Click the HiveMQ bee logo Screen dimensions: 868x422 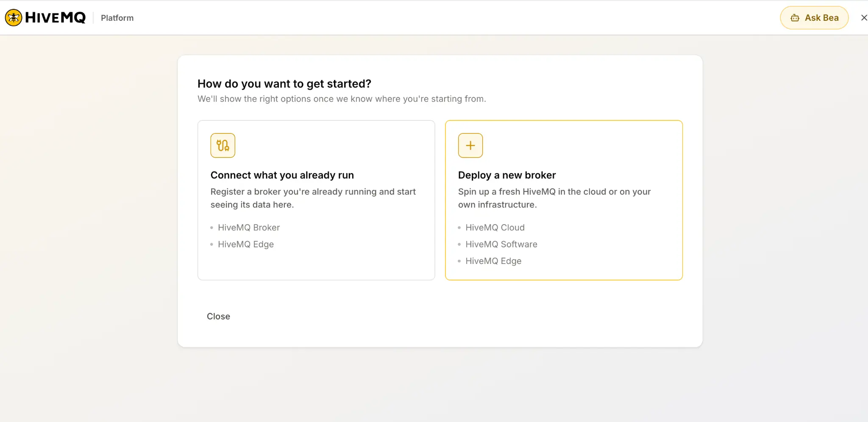pyautogui.click(x=14, y=18)
